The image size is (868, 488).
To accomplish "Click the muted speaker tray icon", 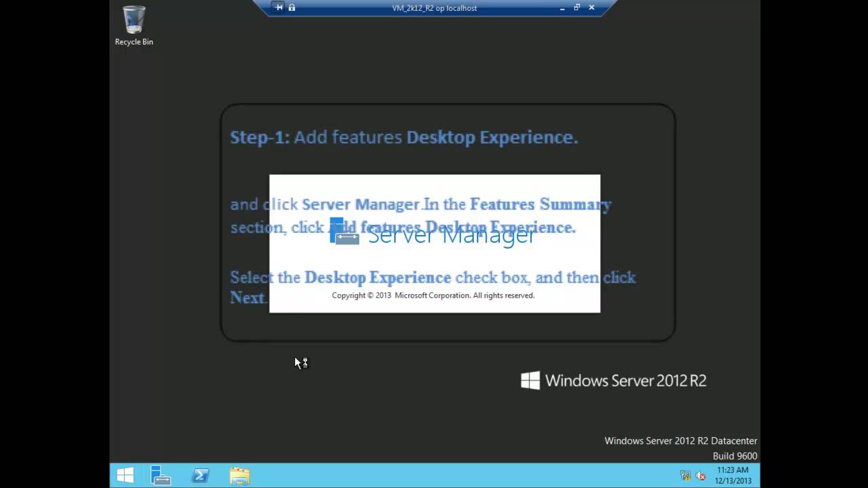I will pyautogui.click(x=701, y=476).
